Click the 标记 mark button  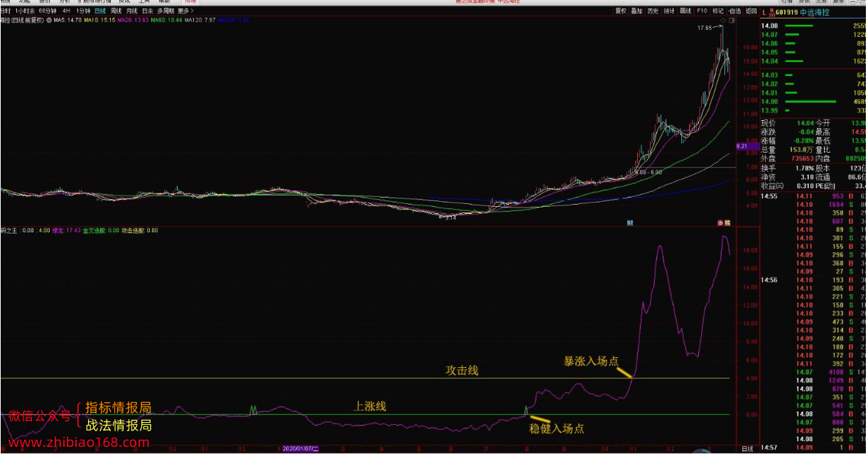pyautogui.click(x=718, y=11)
